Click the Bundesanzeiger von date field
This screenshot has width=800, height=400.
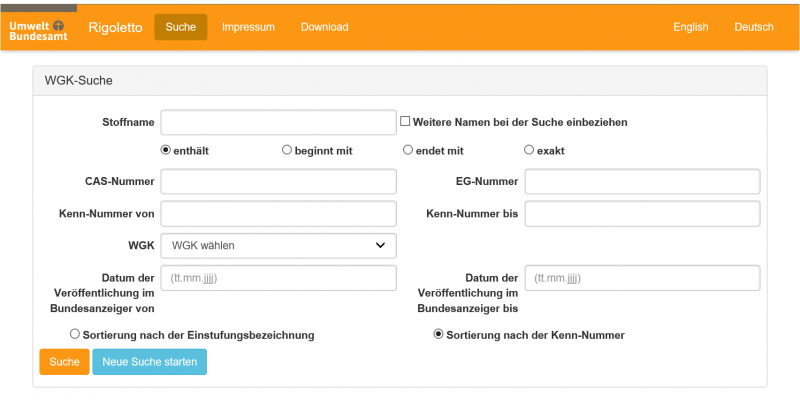[279, 278]
